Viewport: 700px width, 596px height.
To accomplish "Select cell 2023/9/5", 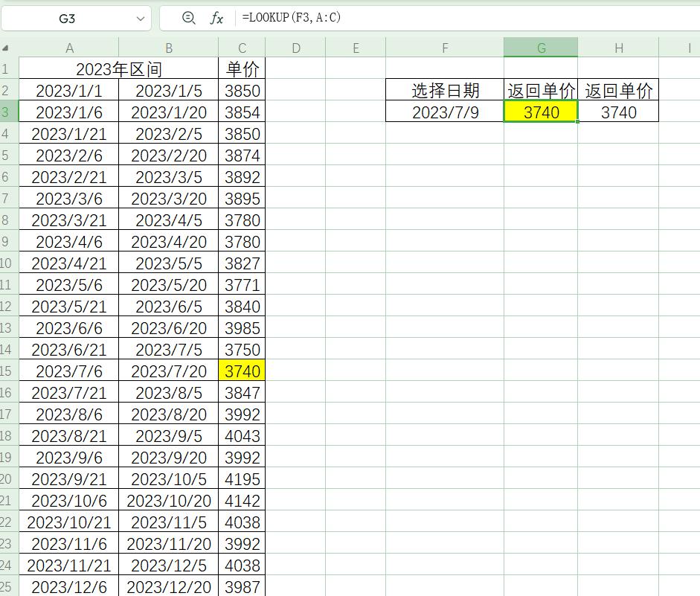I will 169,435.
